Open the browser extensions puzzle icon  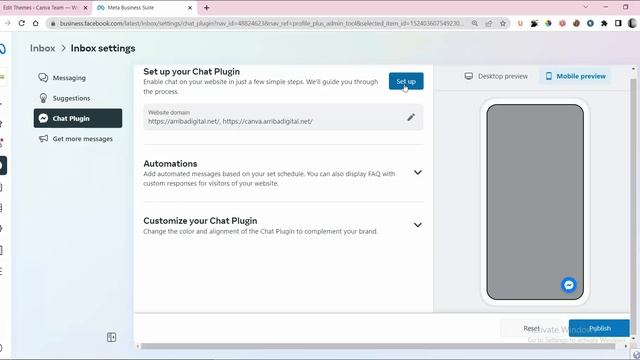604,23
